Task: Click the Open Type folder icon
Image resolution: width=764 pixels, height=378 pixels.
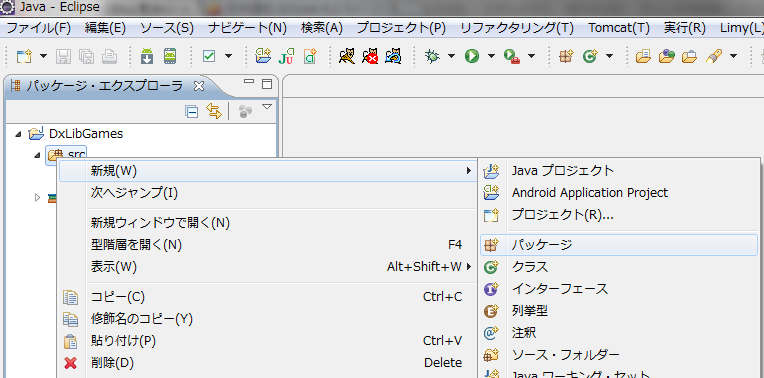Action: tap(644, 57)
